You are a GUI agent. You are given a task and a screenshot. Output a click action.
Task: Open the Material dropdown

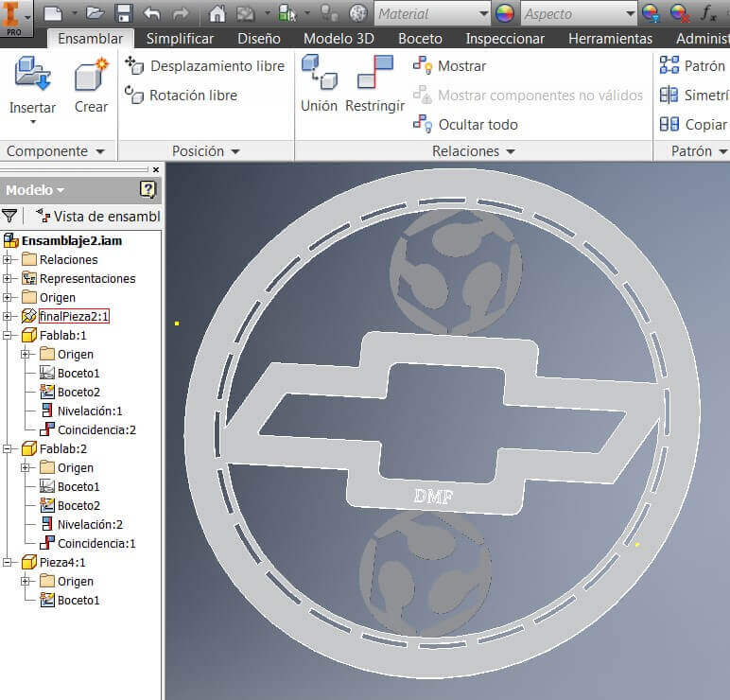[x=432, y=14]
